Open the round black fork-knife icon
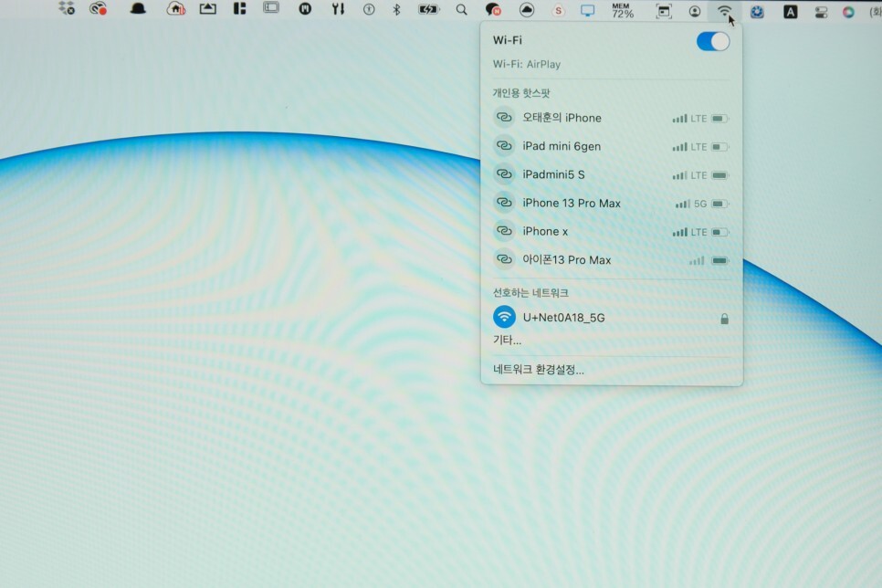 click(305, 8)
